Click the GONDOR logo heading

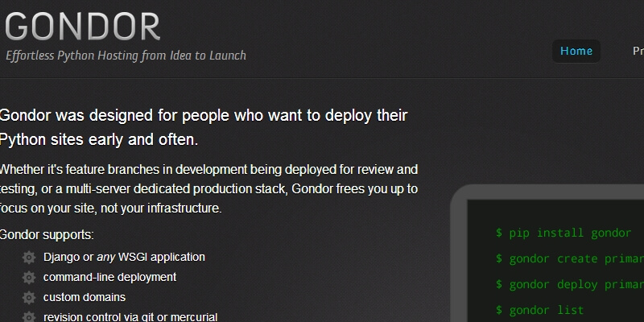point(82,27)
